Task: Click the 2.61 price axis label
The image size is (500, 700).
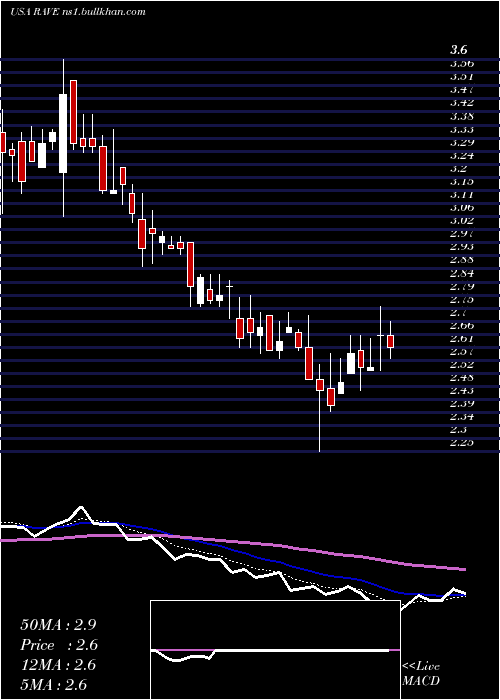Action: (x=462, y=338)
